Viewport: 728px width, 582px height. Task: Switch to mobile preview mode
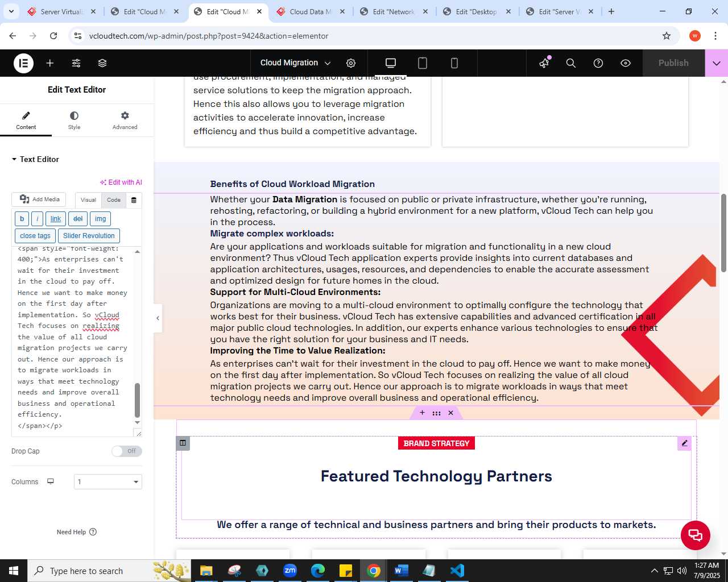click(454, 63)
